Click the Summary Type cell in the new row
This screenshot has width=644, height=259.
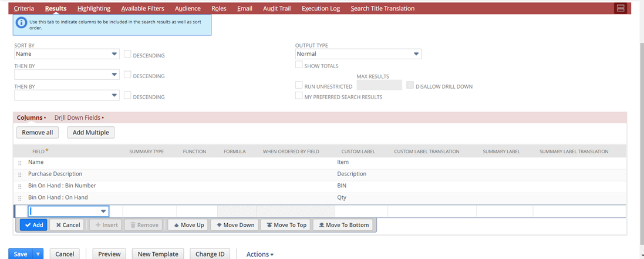coord(150,211)
